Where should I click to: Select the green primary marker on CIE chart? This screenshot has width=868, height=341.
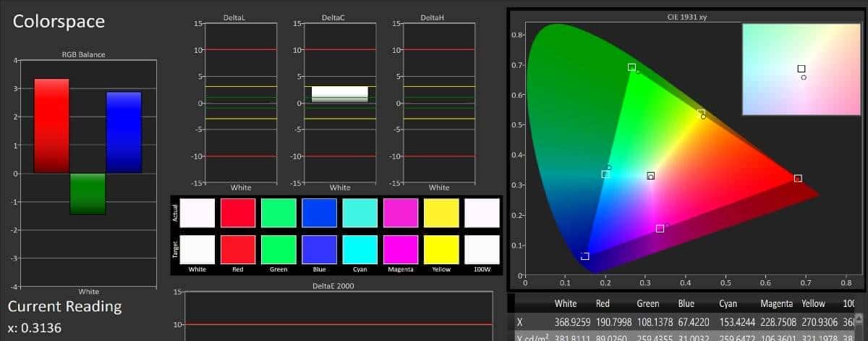(x=631, y=67)
